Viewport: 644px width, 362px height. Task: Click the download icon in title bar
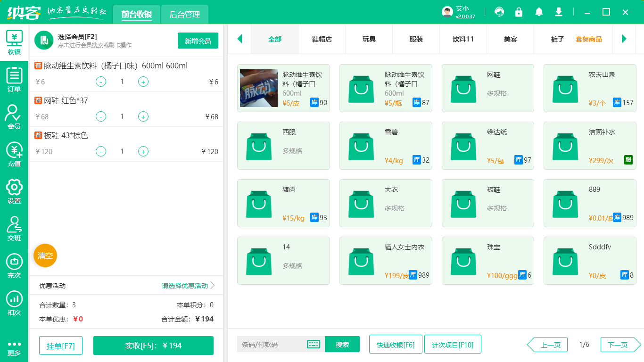[x=559, y=12]
